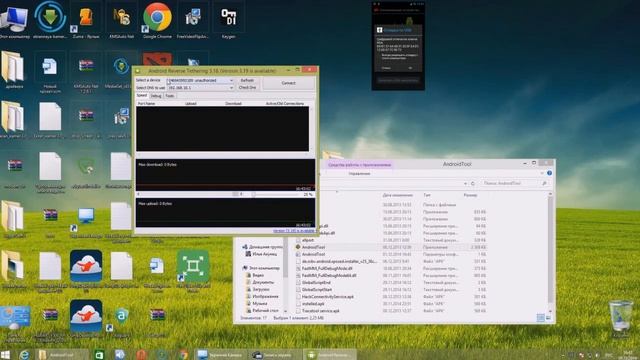Switch to the Debug tab

pyautogui.click(x=156, y=96)
